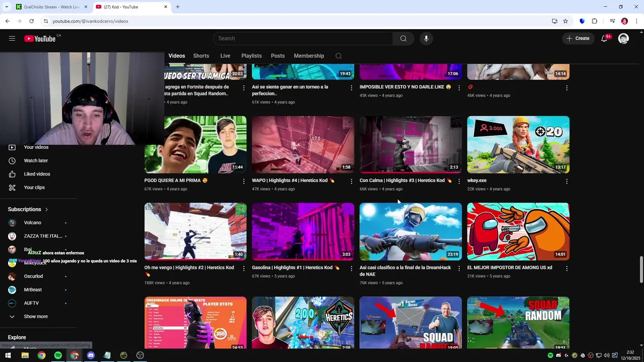
Task: Switch to channel Membership tab
Action: click(x=309, y=56)
